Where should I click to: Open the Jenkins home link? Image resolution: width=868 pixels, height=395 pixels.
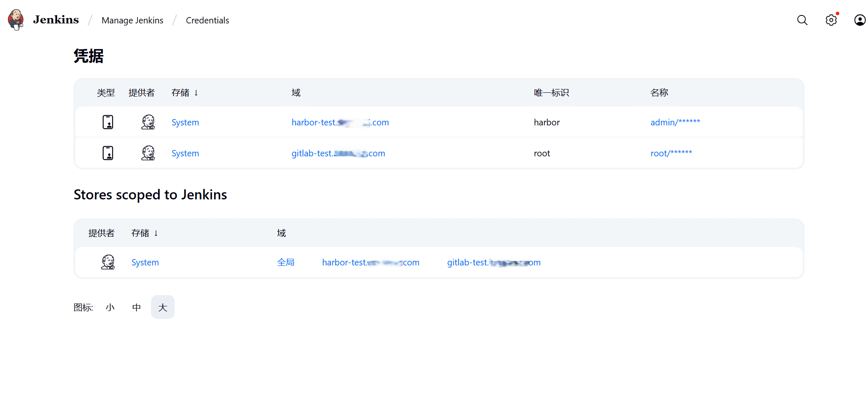point(56,20)
